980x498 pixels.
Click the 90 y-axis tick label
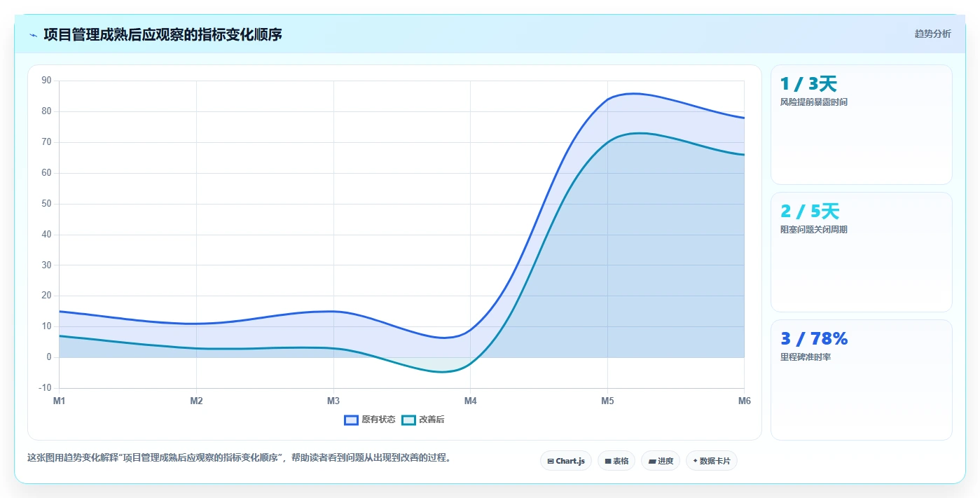(x=47, y=81)
